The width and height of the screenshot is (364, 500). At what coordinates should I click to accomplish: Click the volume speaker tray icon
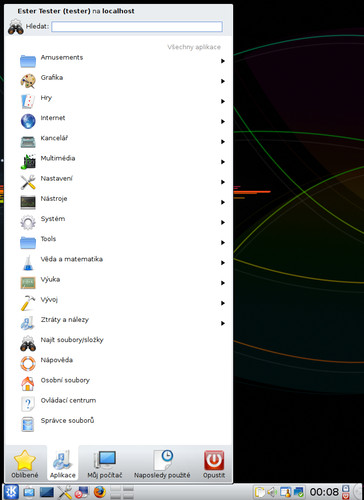[273, 492]
